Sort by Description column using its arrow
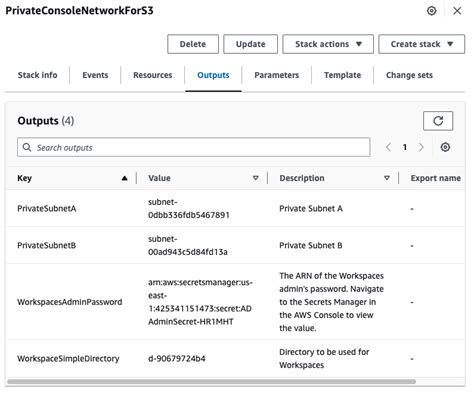The image size is (474, 396). click(387, 178)
